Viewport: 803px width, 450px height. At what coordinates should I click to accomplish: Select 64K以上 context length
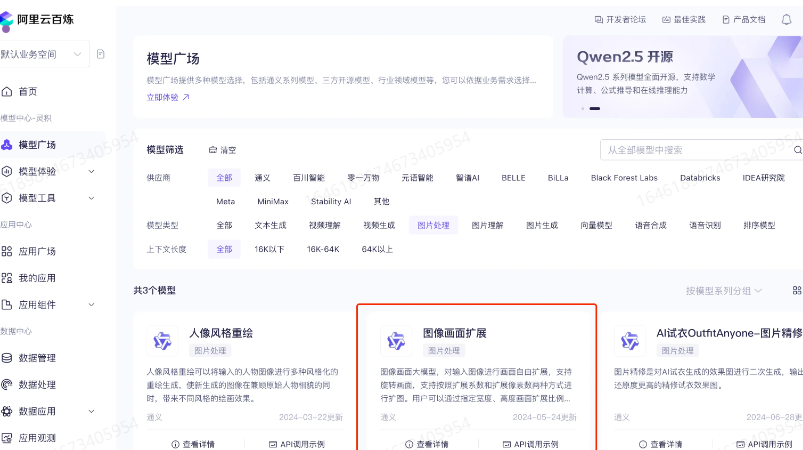pos(377,249)
